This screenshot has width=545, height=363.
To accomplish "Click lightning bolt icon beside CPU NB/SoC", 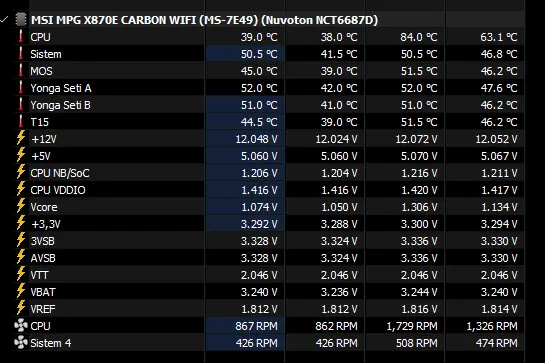I will [x=21, y=172].
